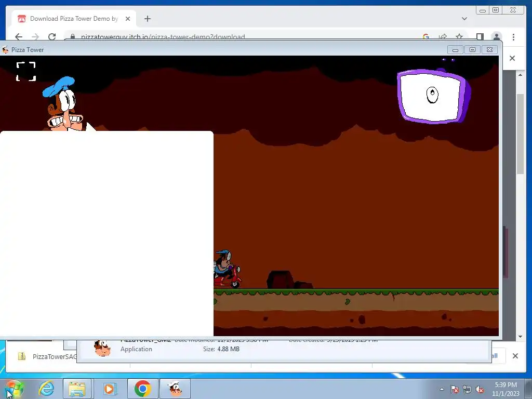Open Windows Media Player from taskbar

(109, 389)
